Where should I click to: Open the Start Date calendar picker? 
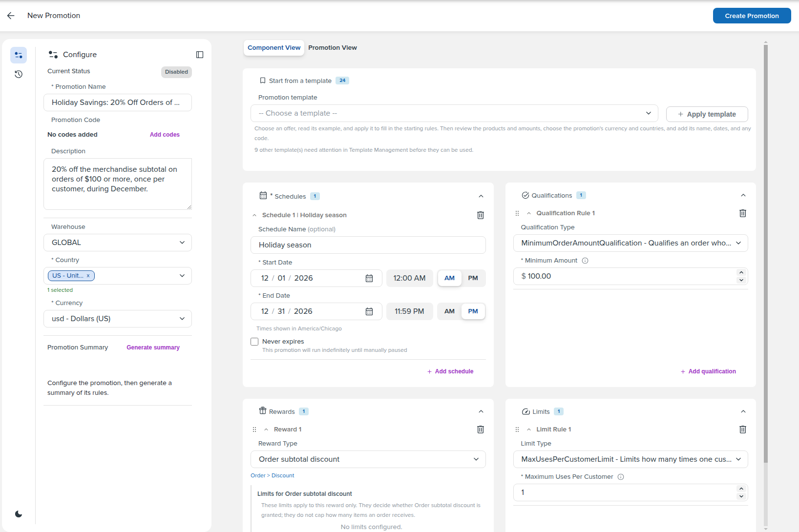pyautogui.click(x=369, y=278)
